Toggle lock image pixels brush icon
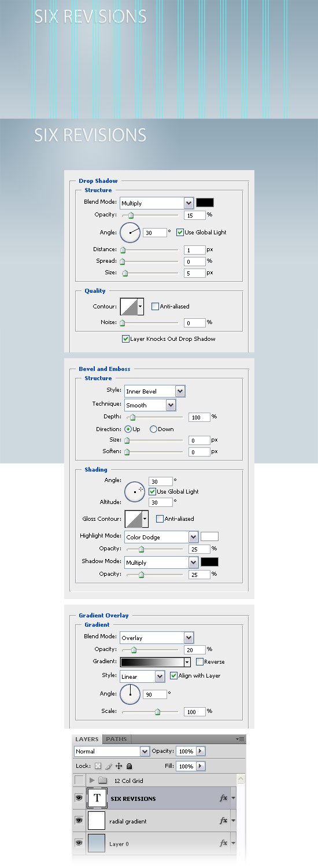The image size is (318, 868). 108,766
